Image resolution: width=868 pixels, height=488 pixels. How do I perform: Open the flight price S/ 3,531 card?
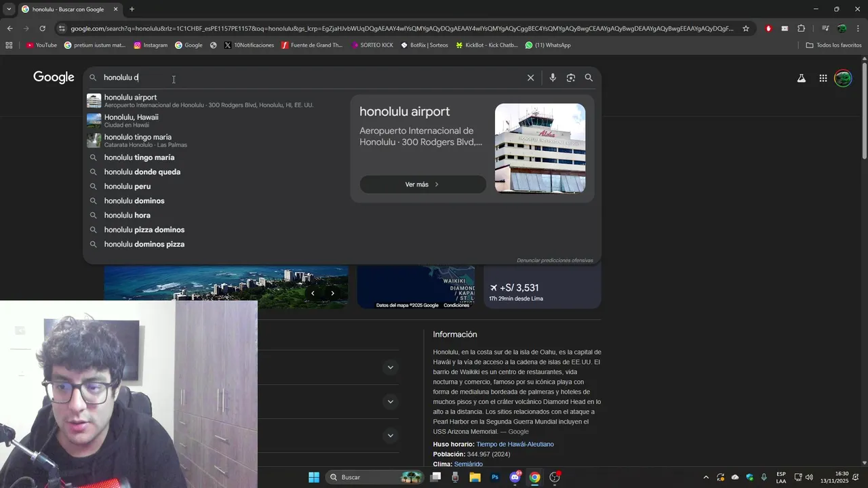click(542, 287)
